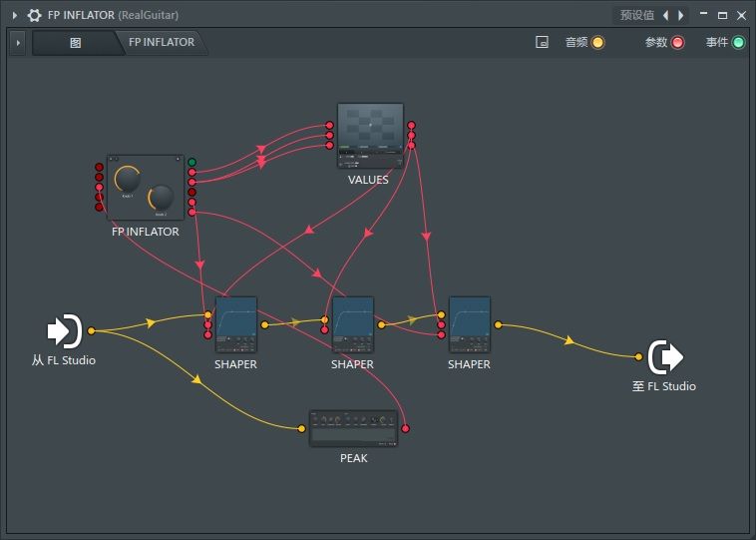
Task: Open the FP INFLATOR control surface node
Action: click(x=146, y=188)
